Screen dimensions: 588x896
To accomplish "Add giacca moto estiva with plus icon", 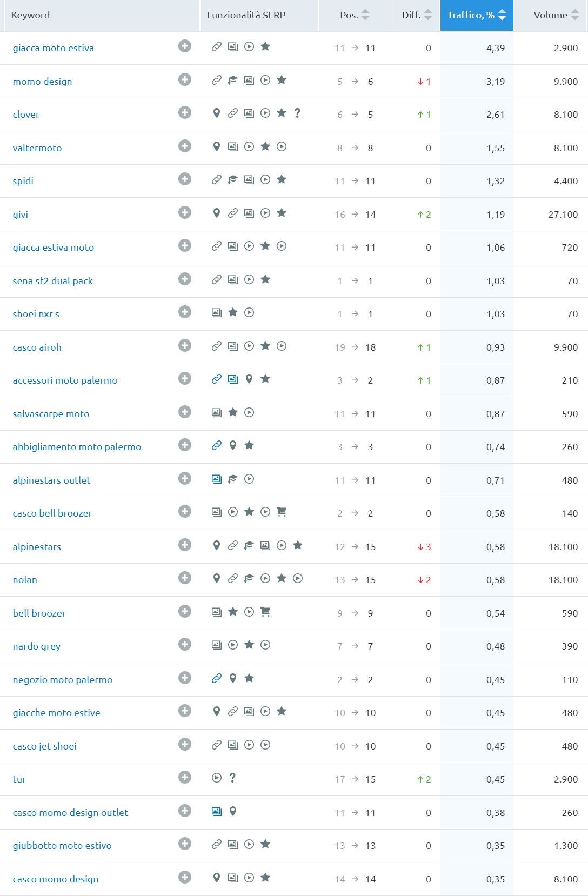I will (185, 46).
